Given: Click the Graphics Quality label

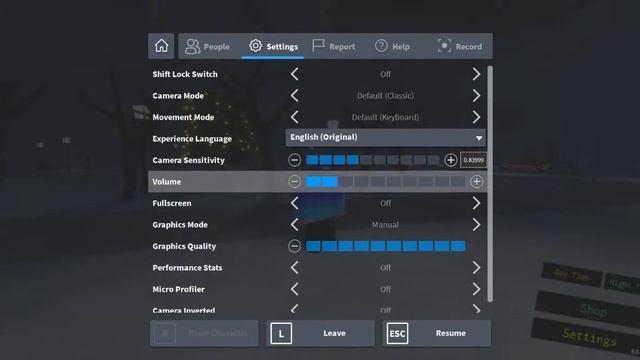Looking at the screenshot, I should [184, 246].
